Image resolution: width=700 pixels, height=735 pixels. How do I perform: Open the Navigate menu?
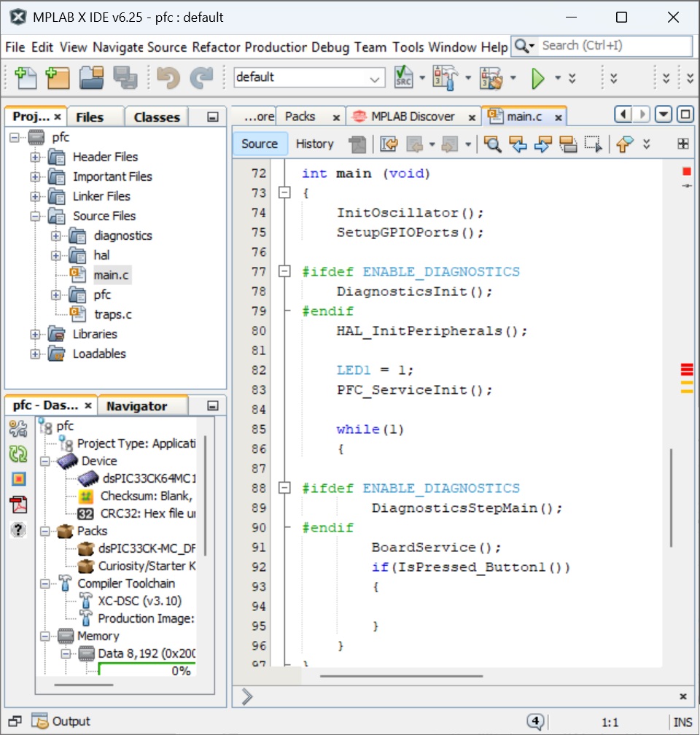click(x=118, y=47)
